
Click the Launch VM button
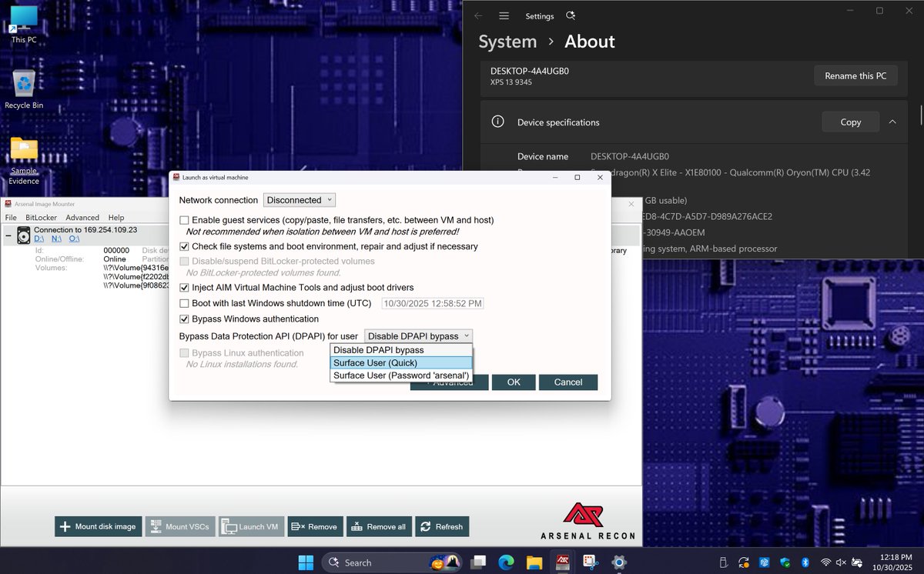[251, 526]
